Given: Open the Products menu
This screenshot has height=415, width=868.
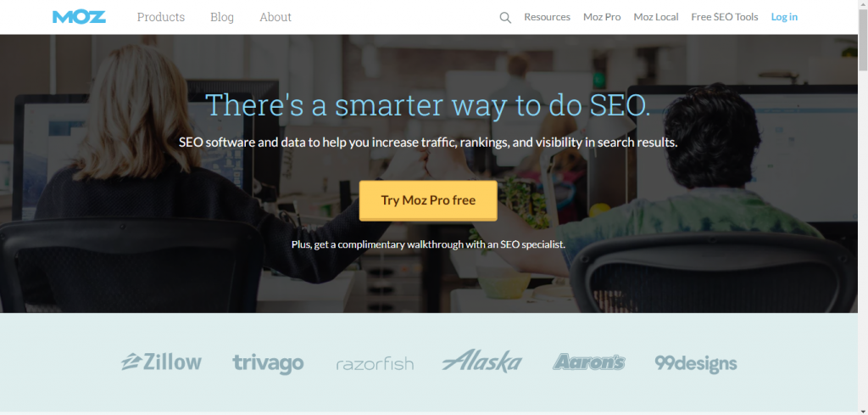Looking at the screenshot, I should click(161, 17).
